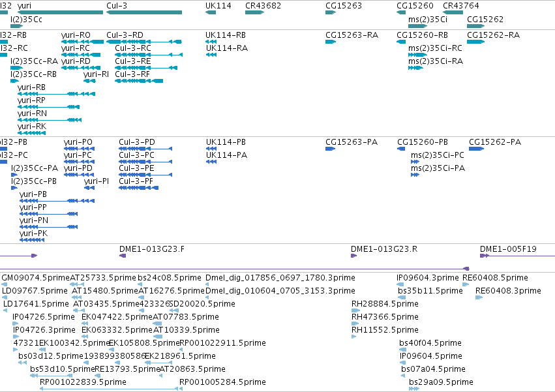Click EST LD17641.5prime
Screen dimensions: 555x392
coord(5,310)
